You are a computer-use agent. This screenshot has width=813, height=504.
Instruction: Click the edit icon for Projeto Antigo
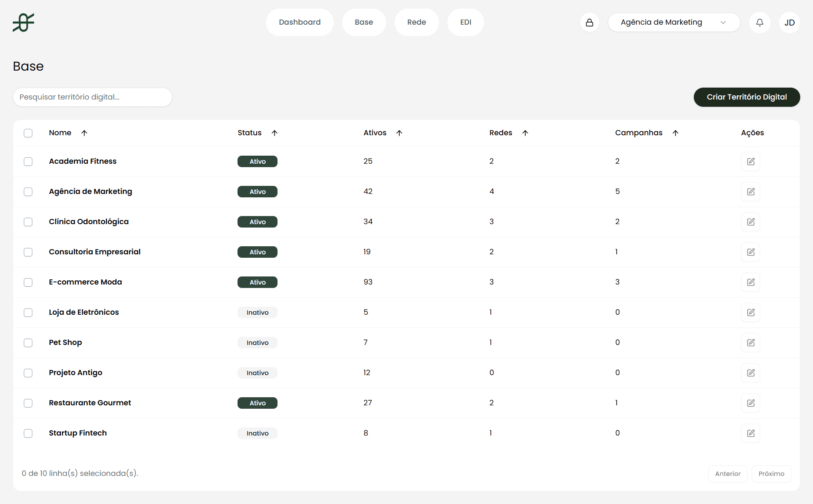tap(751, 373)
